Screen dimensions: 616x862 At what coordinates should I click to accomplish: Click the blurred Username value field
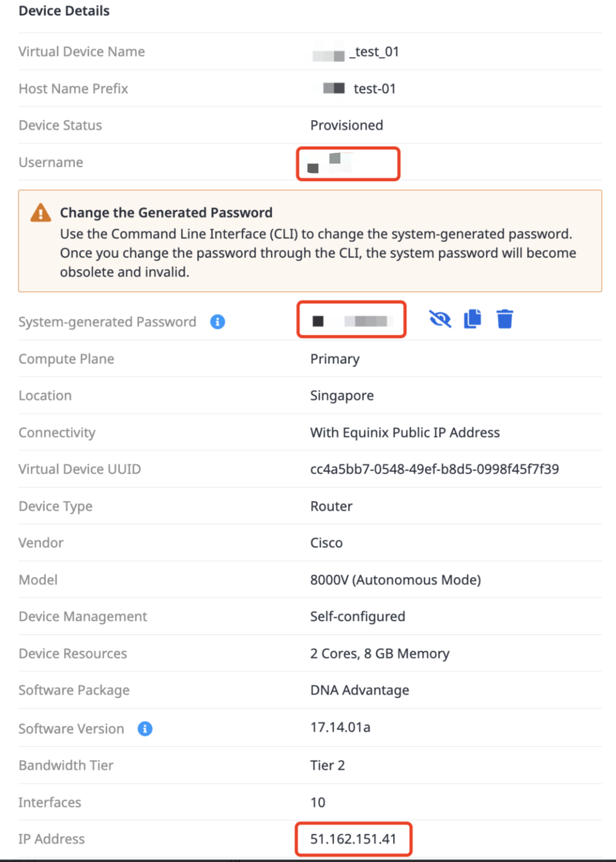coord(348,164)
